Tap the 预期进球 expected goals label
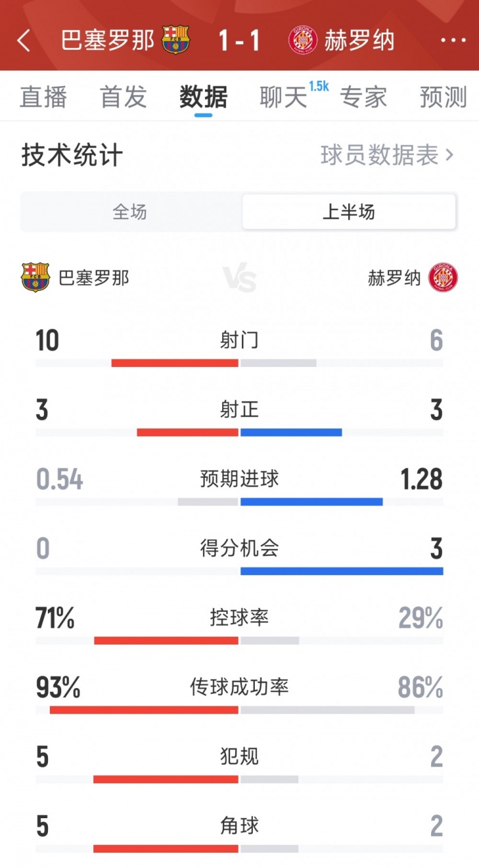This screenshot has height=868, width=479. (x=240, y=479)
